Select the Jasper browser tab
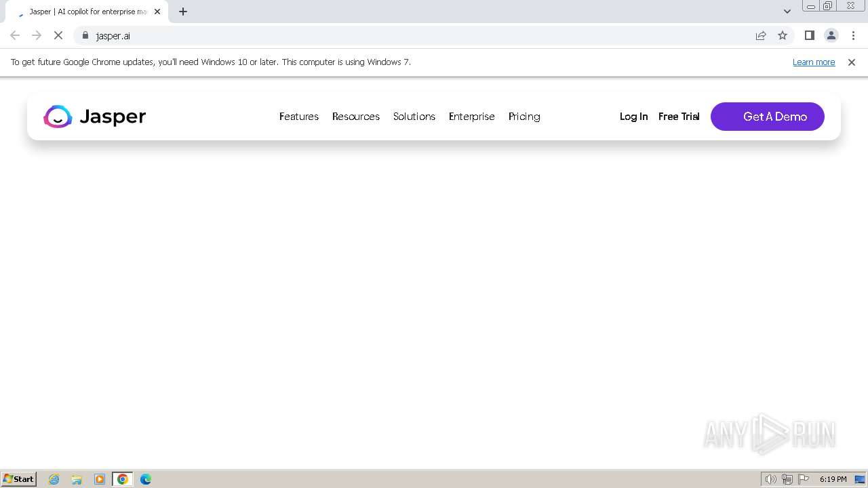868x488 pixels. (x=87, y=12)
